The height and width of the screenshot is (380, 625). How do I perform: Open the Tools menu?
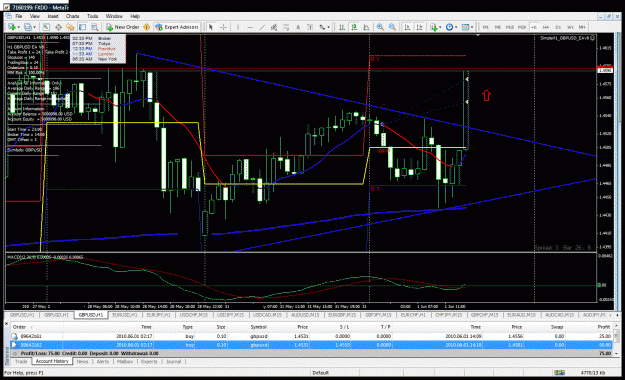coord(92,16)
